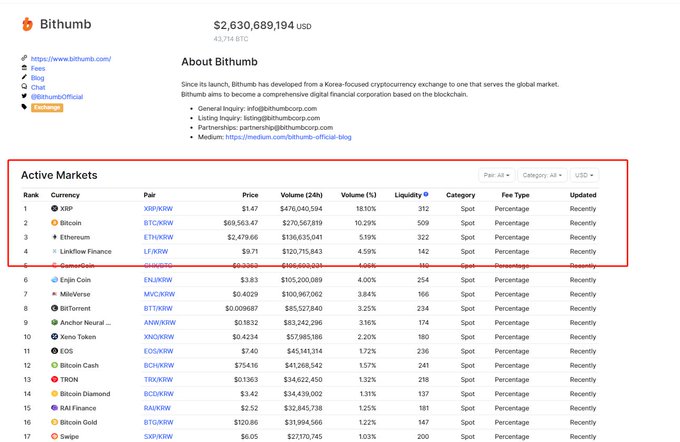This screenshot has height=442, width=680.
Task: Sort by Liquidity column header
Action: pos(408,195)
